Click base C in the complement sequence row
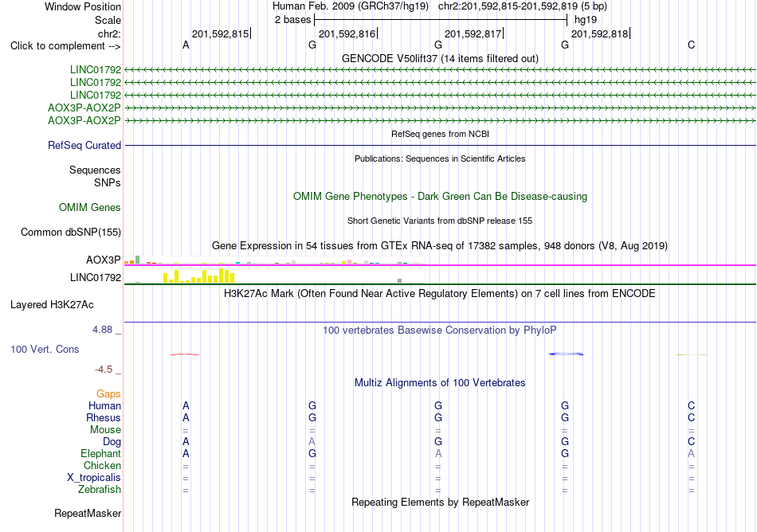 point(692,45)
